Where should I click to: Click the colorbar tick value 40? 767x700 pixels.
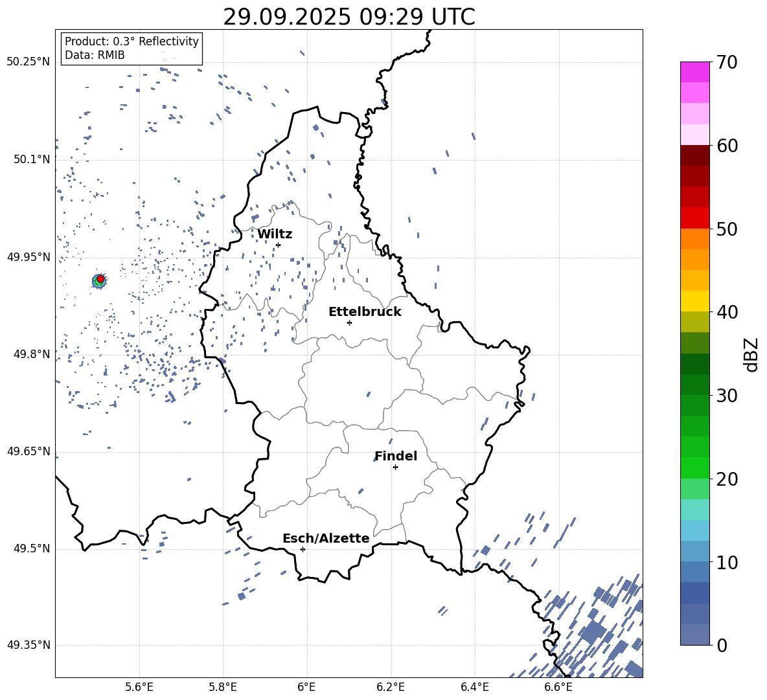pos(727,312)
